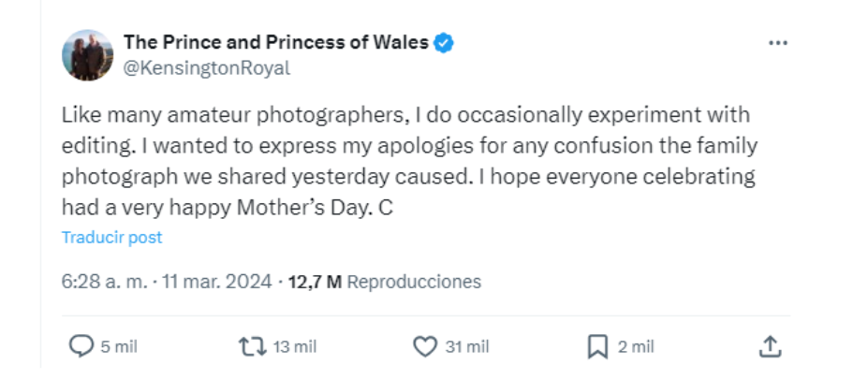Image resolution: width=868 pixels, height=379 pixels.
Task: Repost this tweet with the retweet icon
Action: [253, 346]
